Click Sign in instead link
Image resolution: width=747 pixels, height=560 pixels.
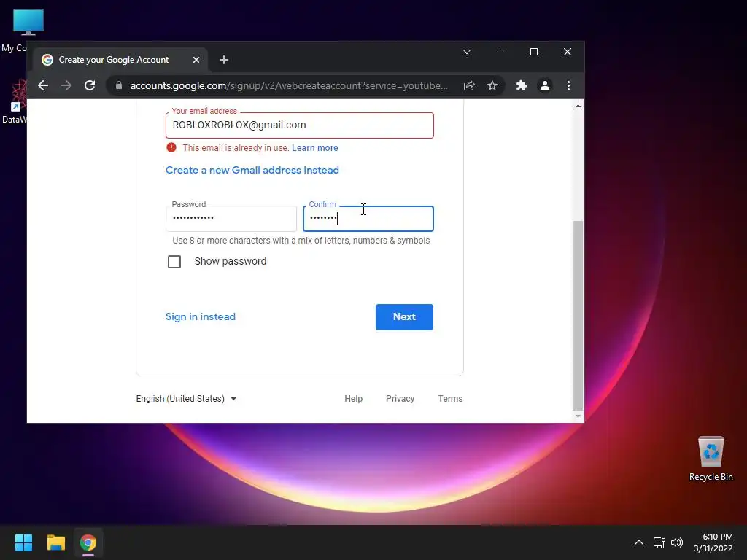pos(200,316)
